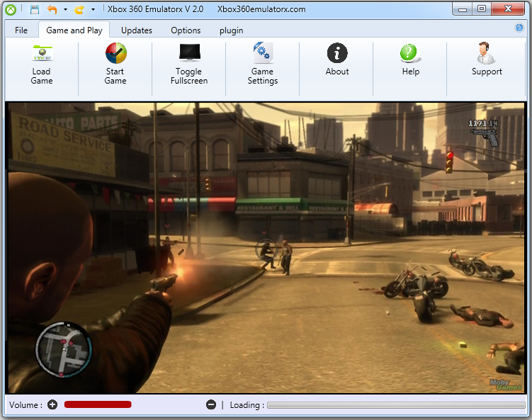Switch to the Options tab
Viewport: 532px width, 420px height.
(x=186, y=30)
